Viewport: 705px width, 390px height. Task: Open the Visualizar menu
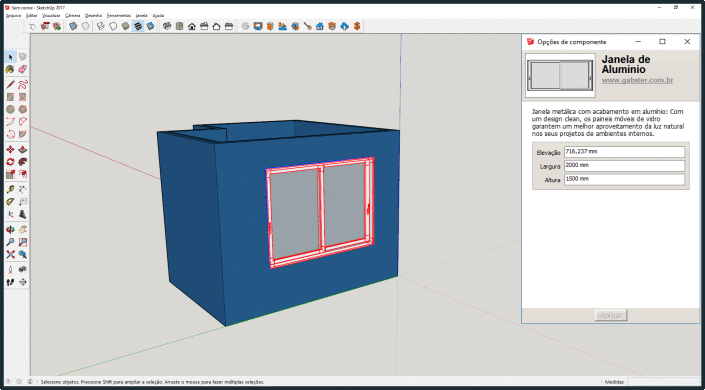pyautogui.click(x=51, y=15)
